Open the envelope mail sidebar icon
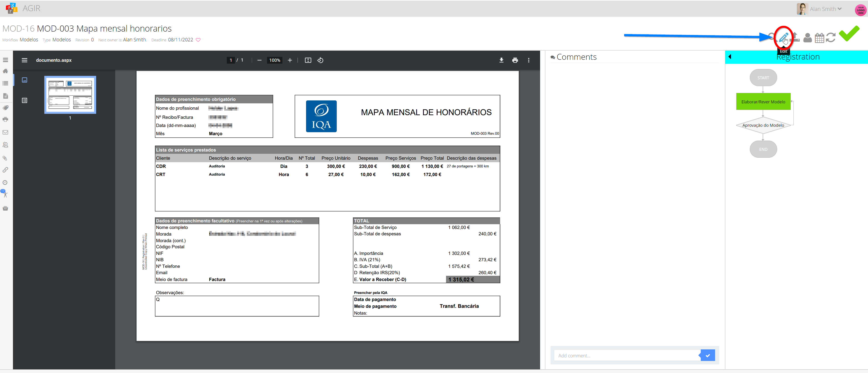868x373 pixels. coord(5,132)
